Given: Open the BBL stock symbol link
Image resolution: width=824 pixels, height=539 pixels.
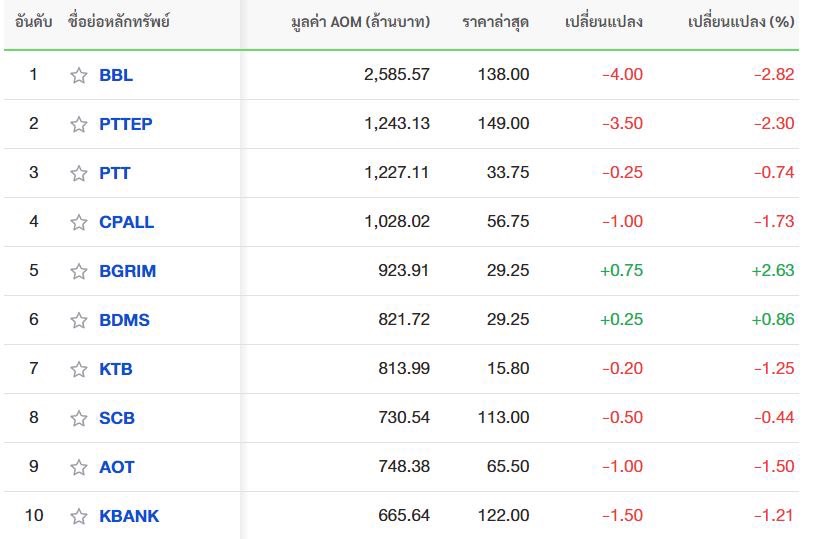Looking at the screenshot, I should [116, 75].
